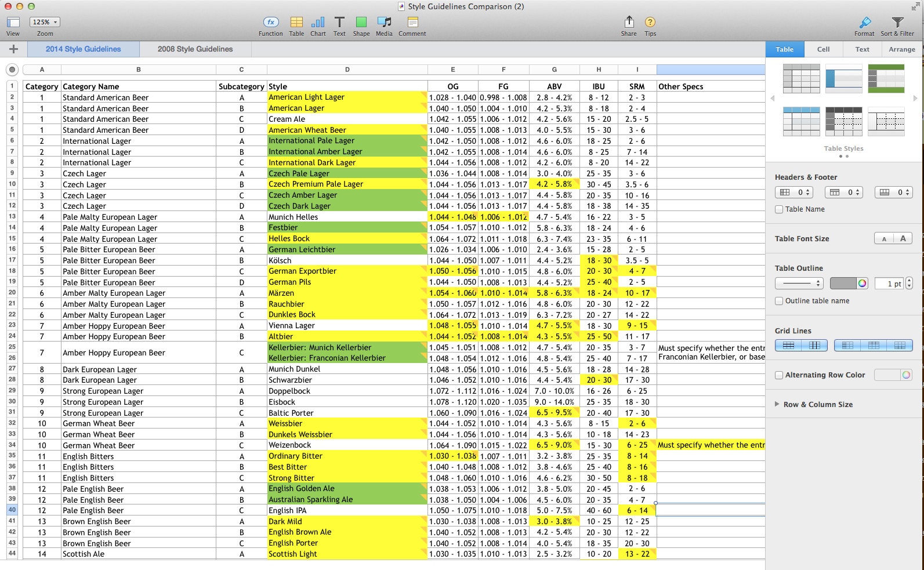Open the Media toolbar icon

pyautogui.click(x=384, y=23)
